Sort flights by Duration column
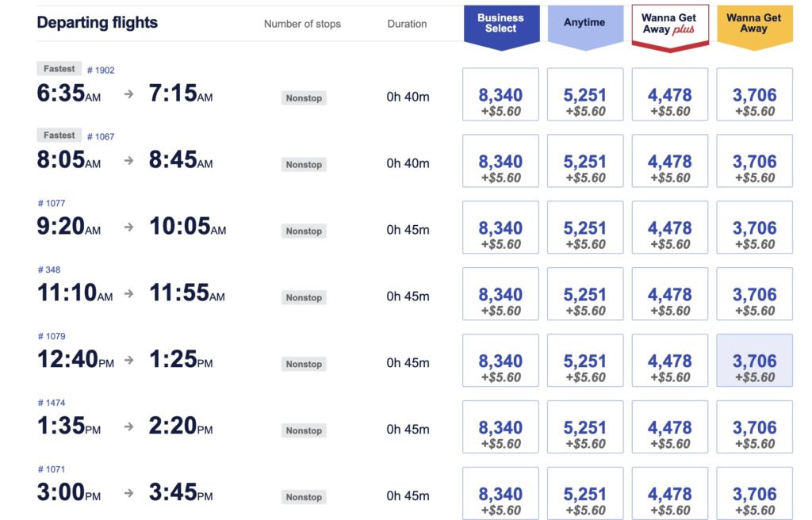The image size is (812, 520). coord(407,24)
